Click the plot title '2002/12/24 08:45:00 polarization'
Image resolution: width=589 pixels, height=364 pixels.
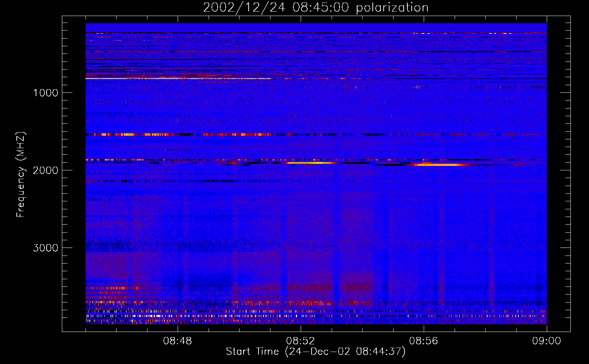316,8
